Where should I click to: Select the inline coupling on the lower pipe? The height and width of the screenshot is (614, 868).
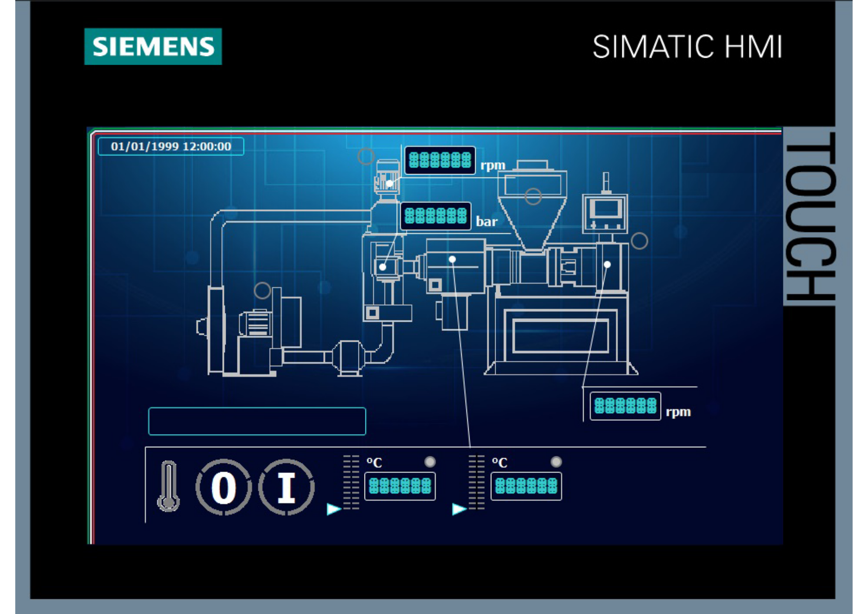coord(348,358)
